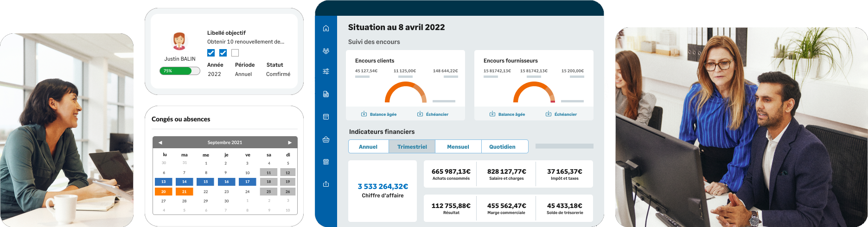868x227 pixels.
Task: Download Balance âgée under Encours clients
Action: coord(379,114)
